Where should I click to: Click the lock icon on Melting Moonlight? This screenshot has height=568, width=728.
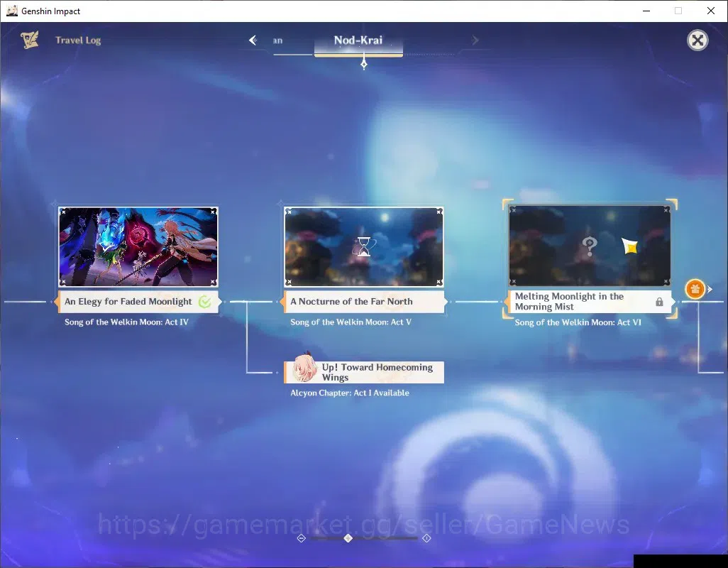[x=659, y=302]
